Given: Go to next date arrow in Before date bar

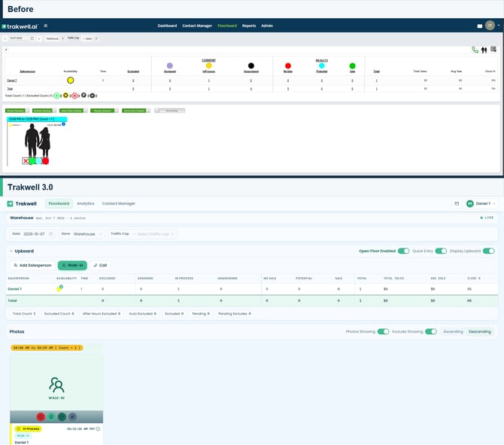Looking at the screenshot, I should click(39, 38).
